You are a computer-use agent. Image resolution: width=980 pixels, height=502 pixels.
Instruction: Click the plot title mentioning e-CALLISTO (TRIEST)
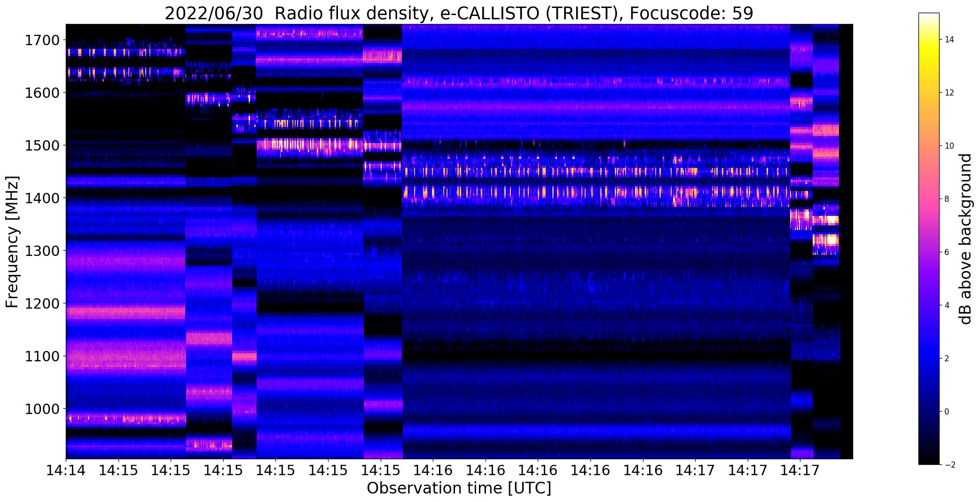tap(459, 14)
